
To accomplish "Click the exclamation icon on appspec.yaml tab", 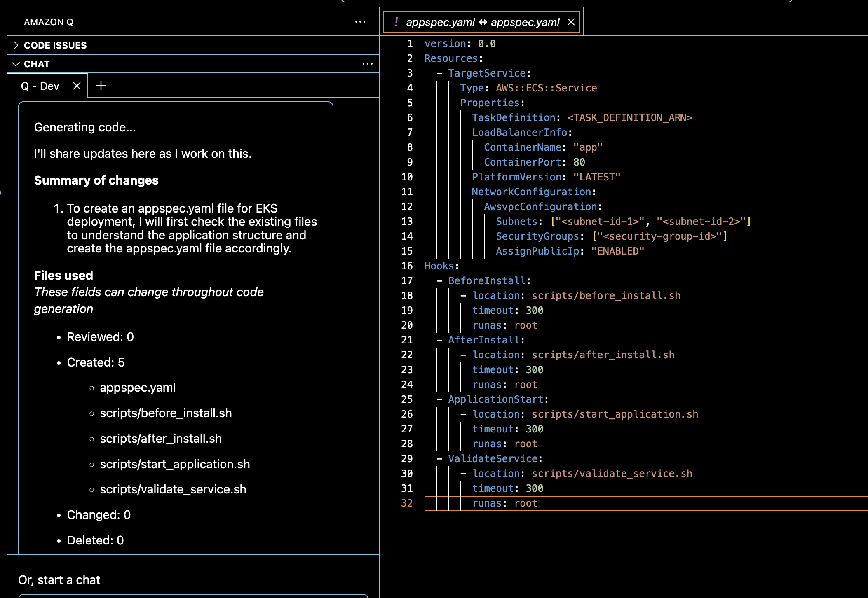I will pyautogui.click(x=396, y=22).
